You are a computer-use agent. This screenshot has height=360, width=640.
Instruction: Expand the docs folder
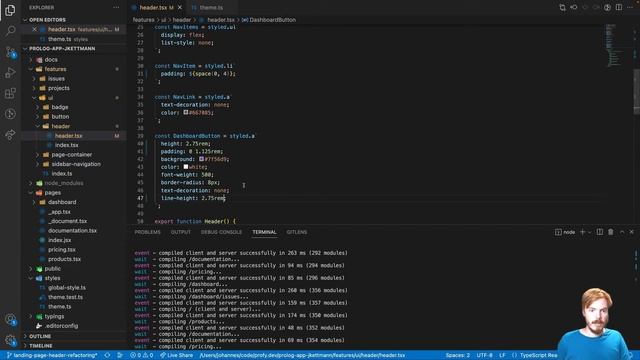pyautogui.click(x=51, y=60)
